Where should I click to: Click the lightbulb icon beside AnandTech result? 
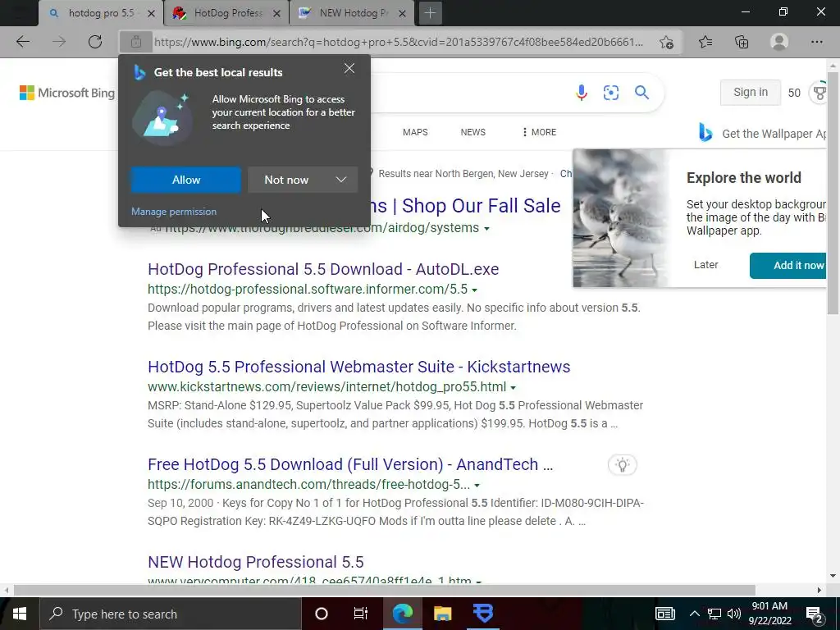pos(623,464)
